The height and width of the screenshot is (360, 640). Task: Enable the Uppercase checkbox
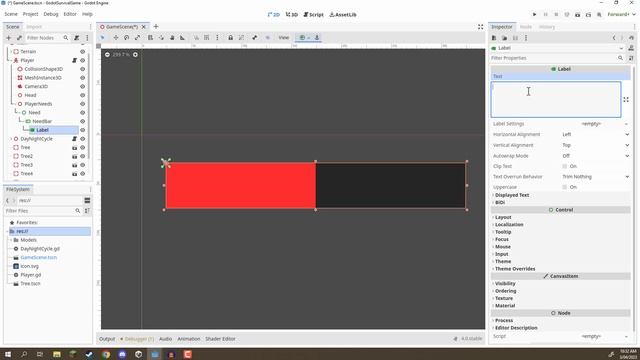[x=564, y=187]
